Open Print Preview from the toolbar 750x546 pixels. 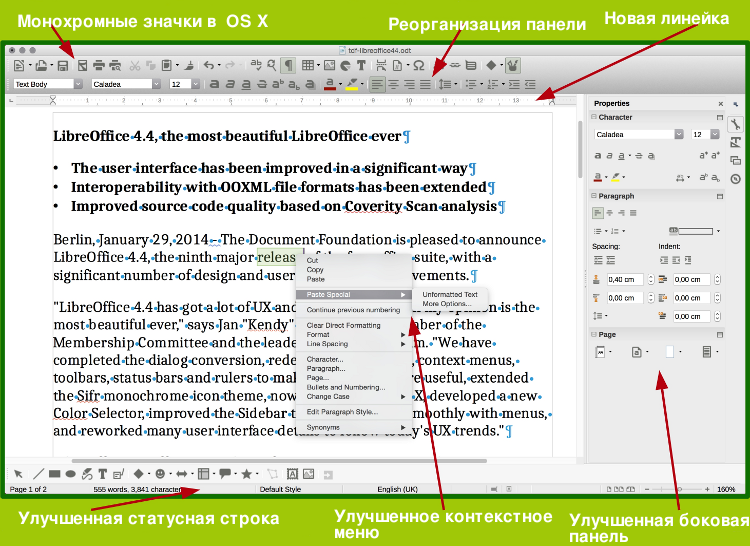click(x=115, y=66)
